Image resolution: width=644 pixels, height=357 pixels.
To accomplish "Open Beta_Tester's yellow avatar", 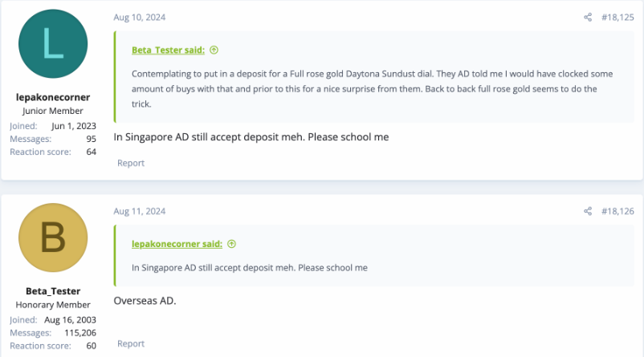I will click(53, 238).
